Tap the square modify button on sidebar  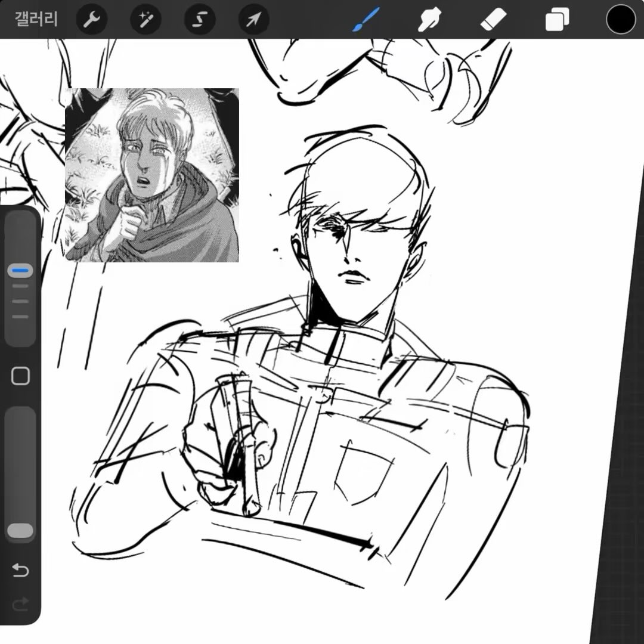[20, 376]
